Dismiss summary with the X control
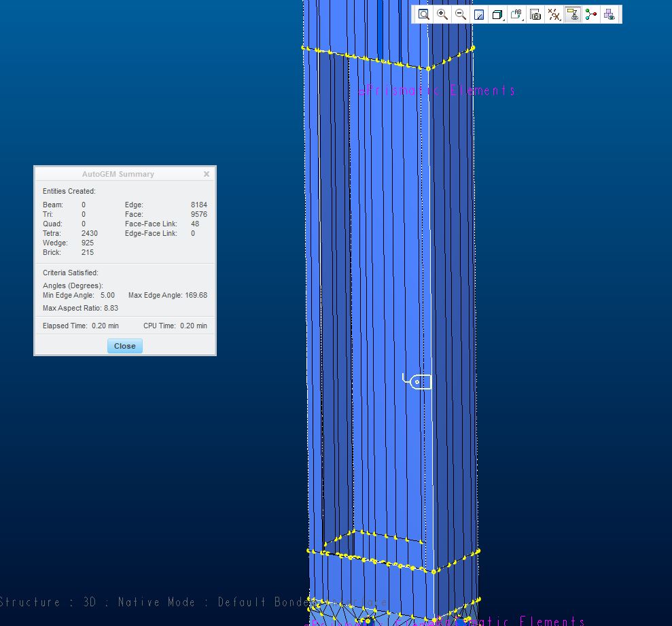 point(207,173)
